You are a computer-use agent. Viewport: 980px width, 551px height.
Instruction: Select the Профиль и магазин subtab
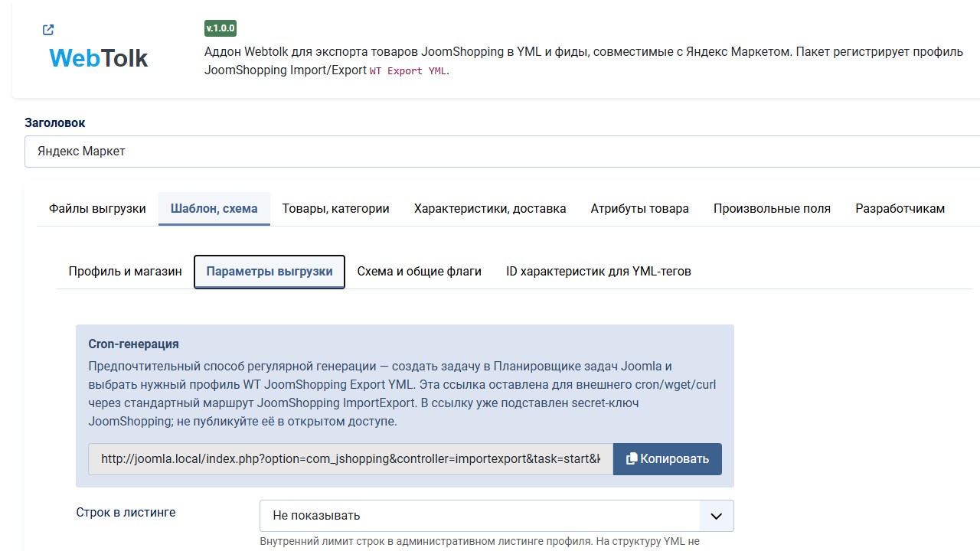point(126,271)
